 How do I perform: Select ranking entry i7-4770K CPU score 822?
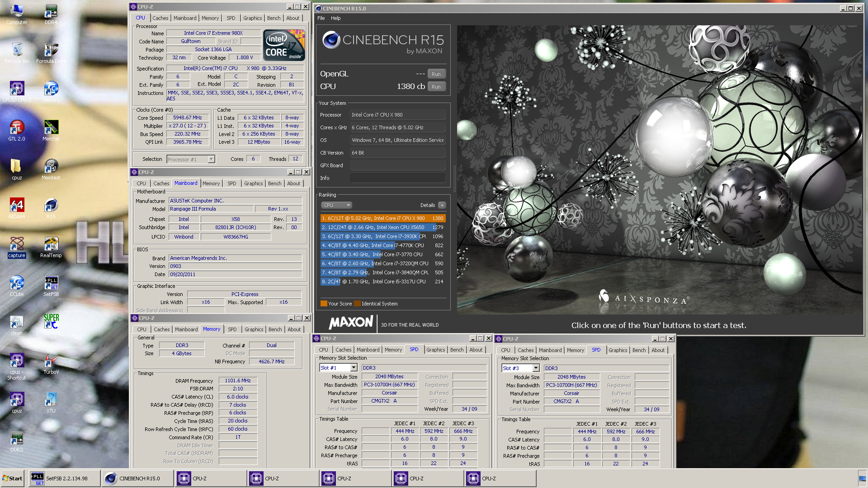[x=383, y=245]
